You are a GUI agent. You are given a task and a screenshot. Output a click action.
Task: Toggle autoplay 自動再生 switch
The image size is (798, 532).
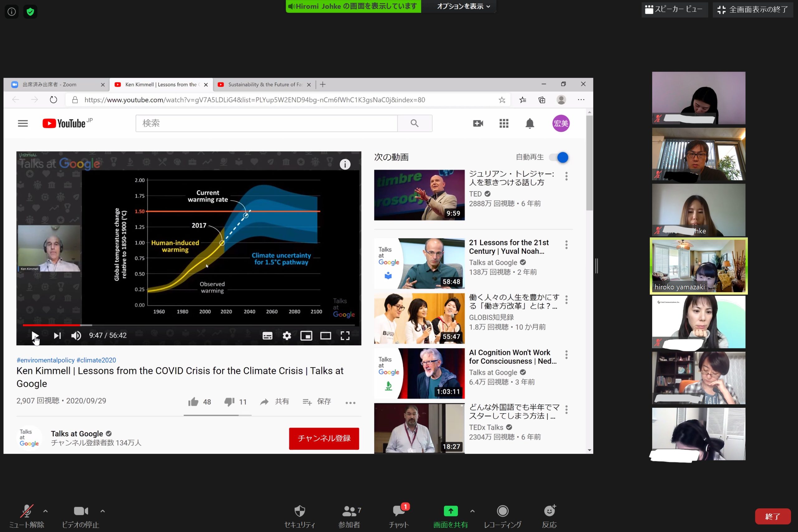pyautogui.click(x=559, y=157)
